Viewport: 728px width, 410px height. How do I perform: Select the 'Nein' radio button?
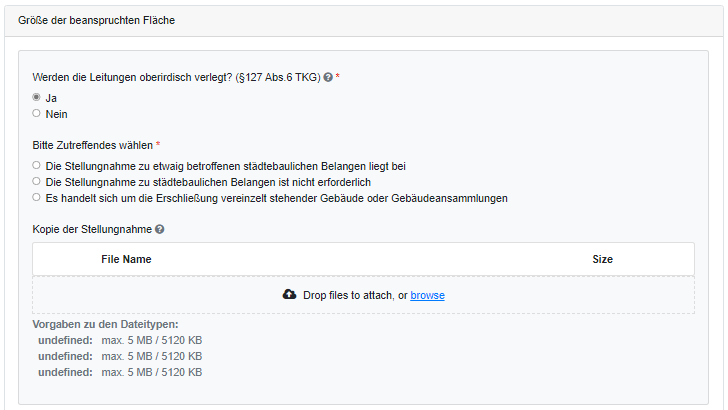(x=37, y=114)
